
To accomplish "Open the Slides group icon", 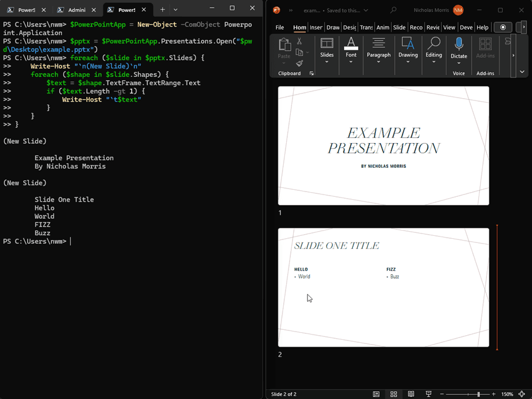I will coord(327,43).
